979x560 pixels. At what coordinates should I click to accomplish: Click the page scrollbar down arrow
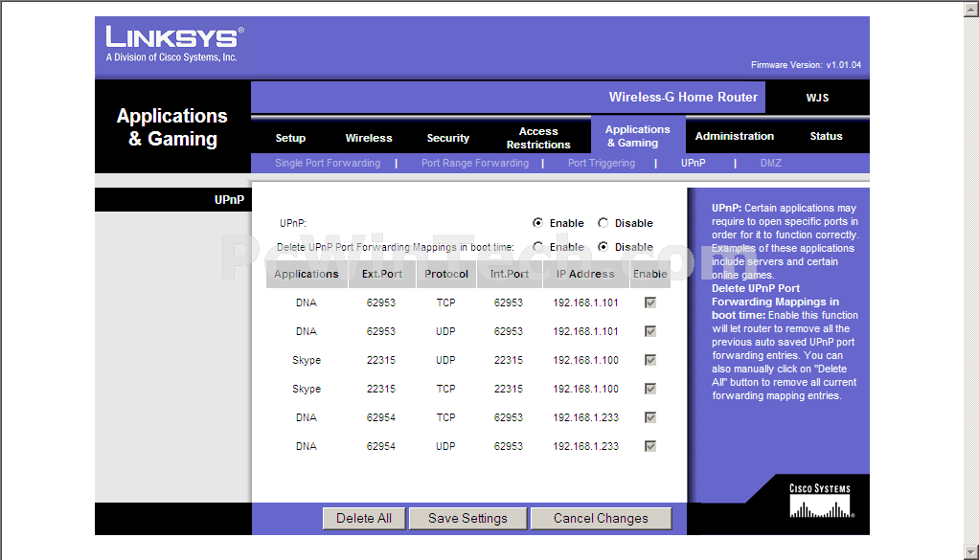point(971,552)
